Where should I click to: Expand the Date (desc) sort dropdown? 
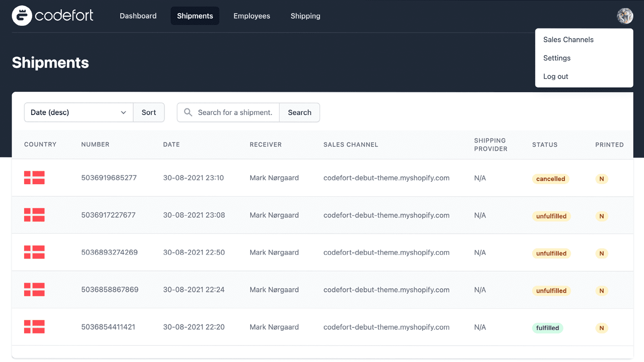click(78, 112)
